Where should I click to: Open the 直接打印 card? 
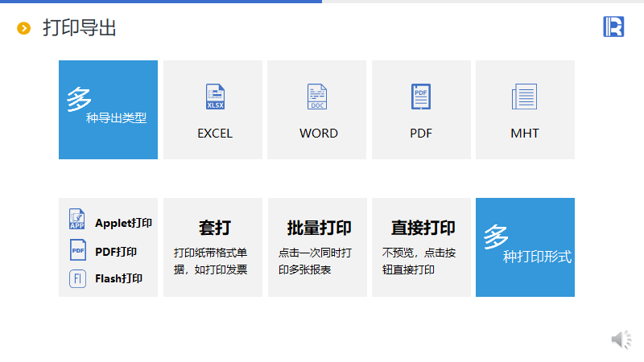421,248
